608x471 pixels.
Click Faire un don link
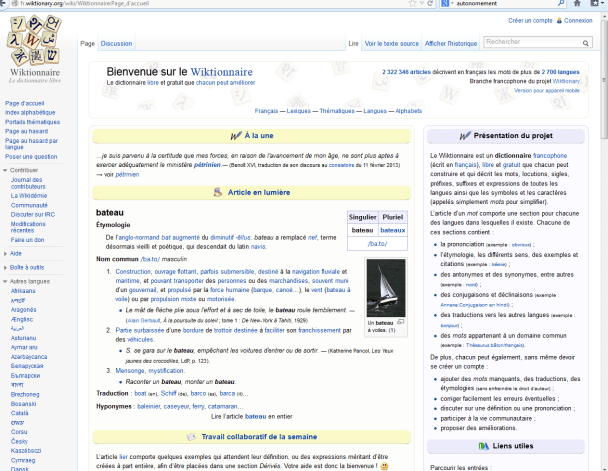(x=28, y=240)
